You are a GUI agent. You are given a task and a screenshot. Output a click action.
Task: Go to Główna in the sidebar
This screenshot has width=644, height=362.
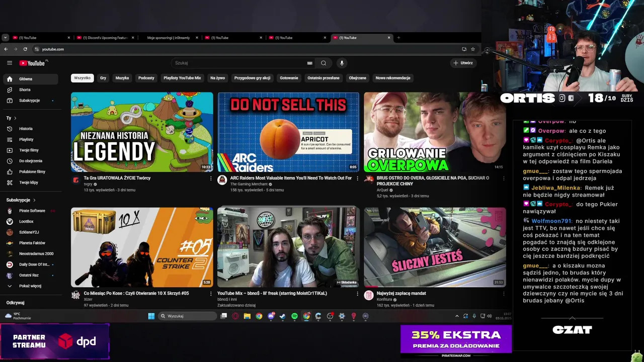click(x=31, y=79)
